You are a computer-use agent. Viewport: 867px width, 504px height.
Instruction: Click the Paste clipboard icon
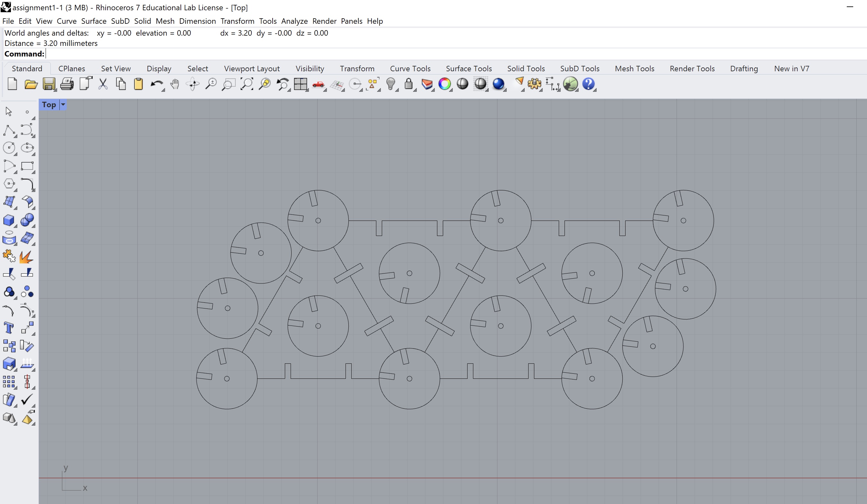point(138,84)
